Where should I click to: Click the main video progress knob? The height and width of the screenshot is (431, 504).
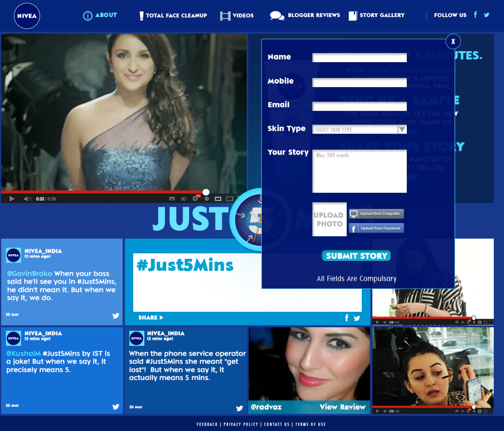point(206,192)
